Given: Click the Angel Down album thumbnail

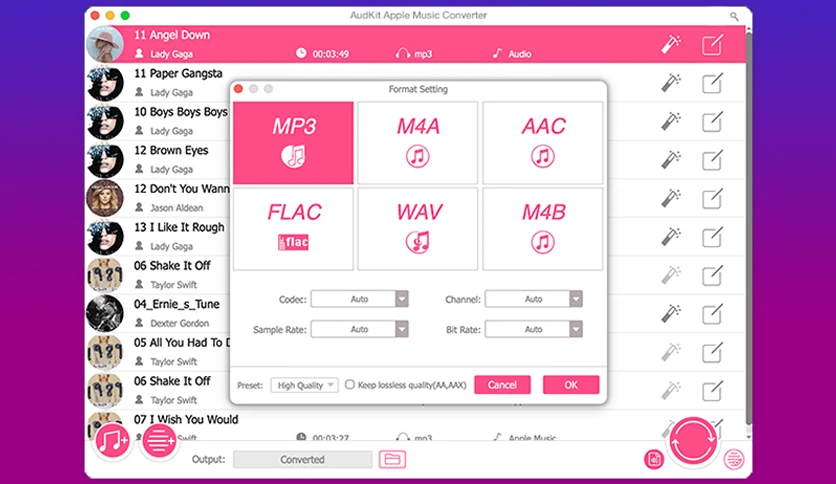Looking at the screenshot, I should pos(105,44).
